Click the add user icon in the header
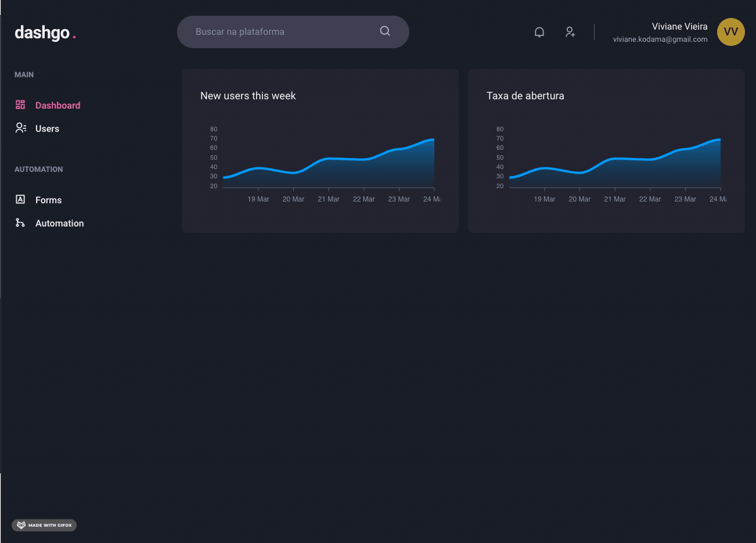 (570, 32)
